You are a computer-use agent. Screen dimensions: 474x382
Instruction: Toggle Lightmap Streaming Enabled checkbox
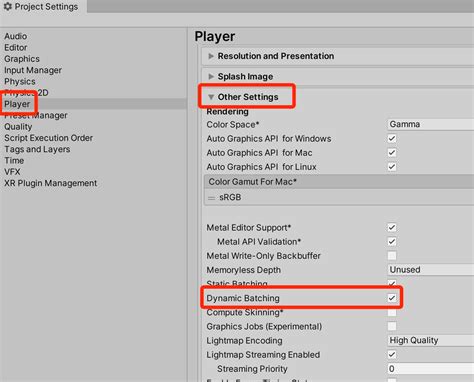pyautogui.click(x=392, y=355)
